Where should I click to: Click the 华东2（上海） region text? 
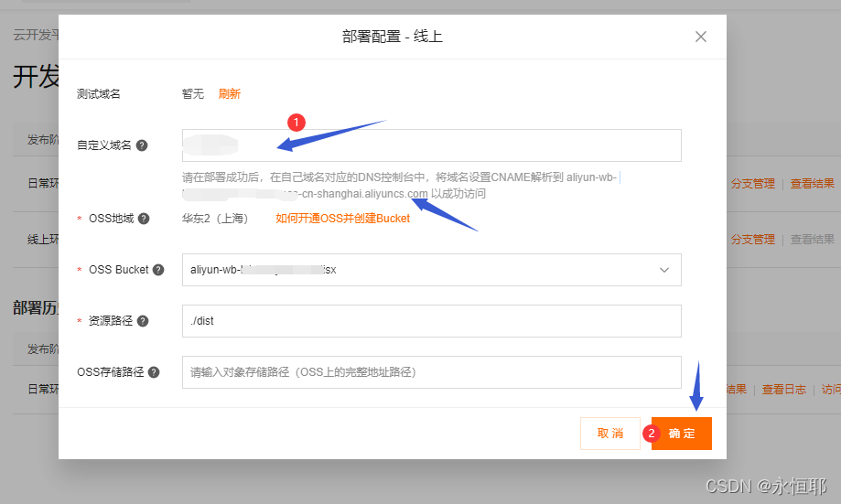pos(215,219)
